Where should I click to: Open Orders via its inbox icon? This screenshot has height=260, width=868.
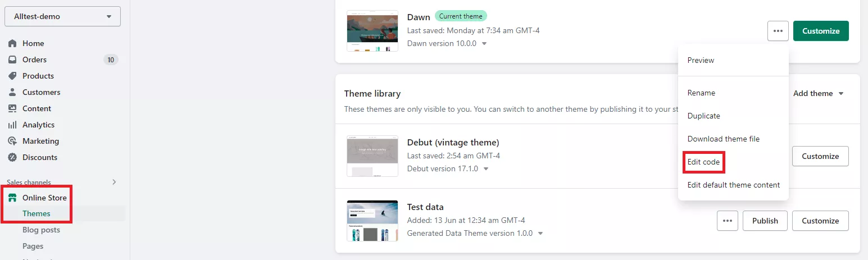12,60
